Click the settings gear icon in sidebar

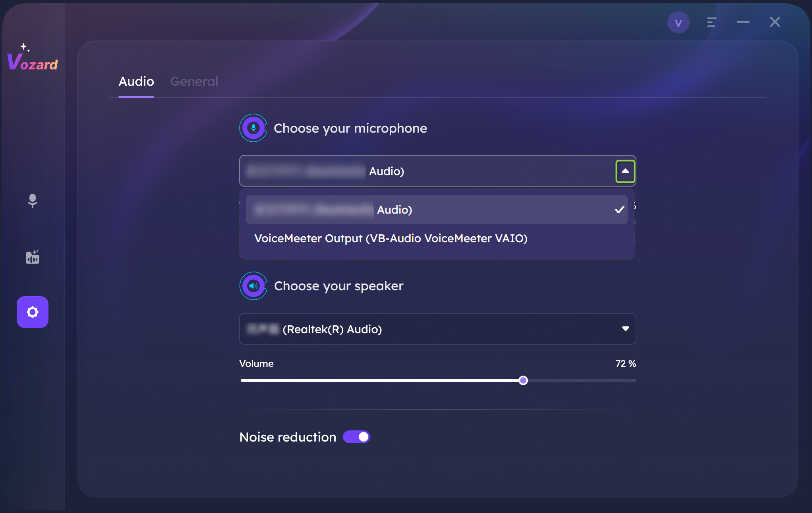click(32, 311)
